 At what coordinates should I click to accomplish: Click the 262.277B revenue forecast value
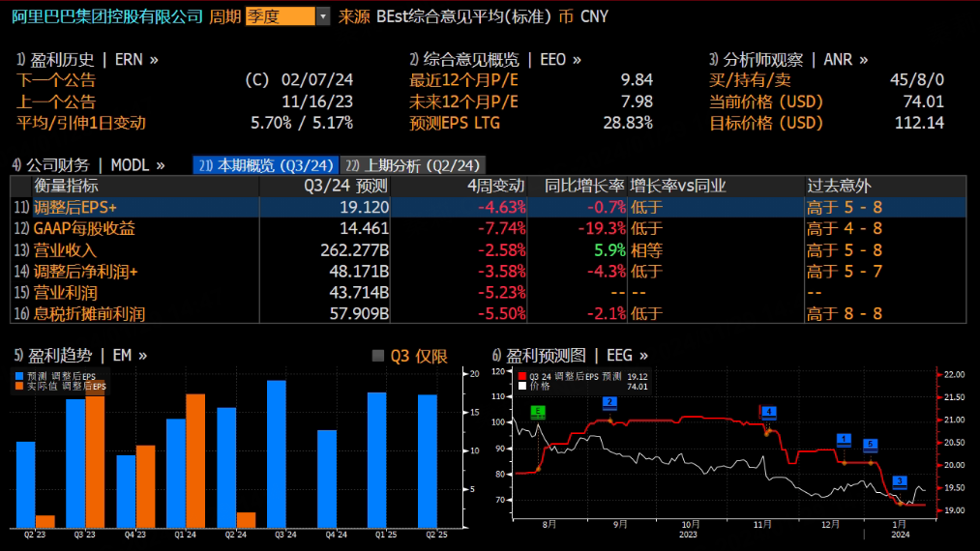pyautogui.click(x=355, y=250)
